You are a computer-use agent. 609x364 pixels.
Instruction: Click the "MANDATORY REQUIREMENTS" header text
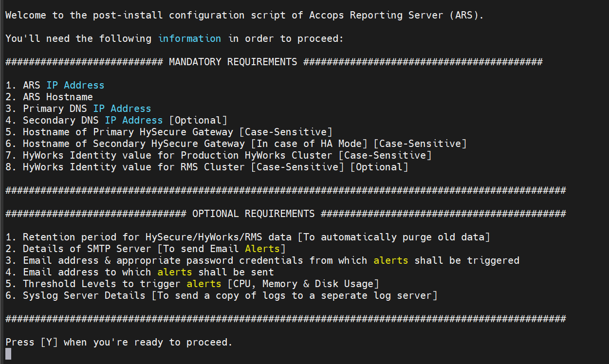233,62
